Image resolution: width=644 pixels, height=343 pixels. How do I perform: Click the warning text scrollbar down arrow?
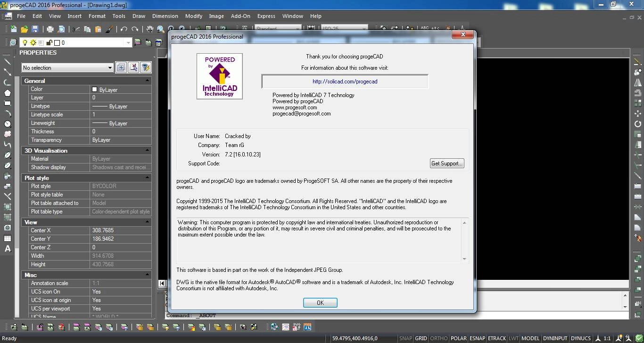click(x=464, y=259)
